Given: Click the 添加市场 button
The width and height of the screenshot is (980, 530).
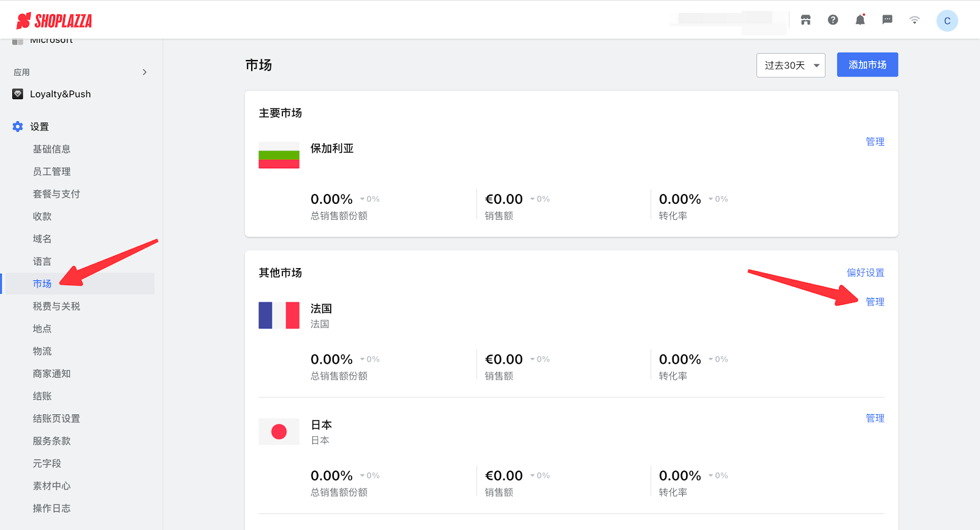Looking at the screenshot, I should (867, 65).
